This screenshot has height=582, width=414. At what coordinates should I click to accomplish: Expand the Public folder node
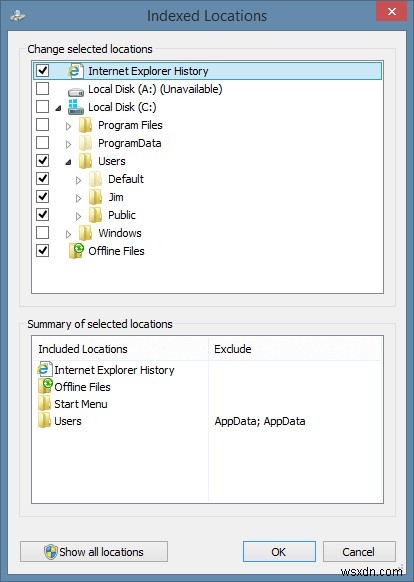tap(78, 216)
